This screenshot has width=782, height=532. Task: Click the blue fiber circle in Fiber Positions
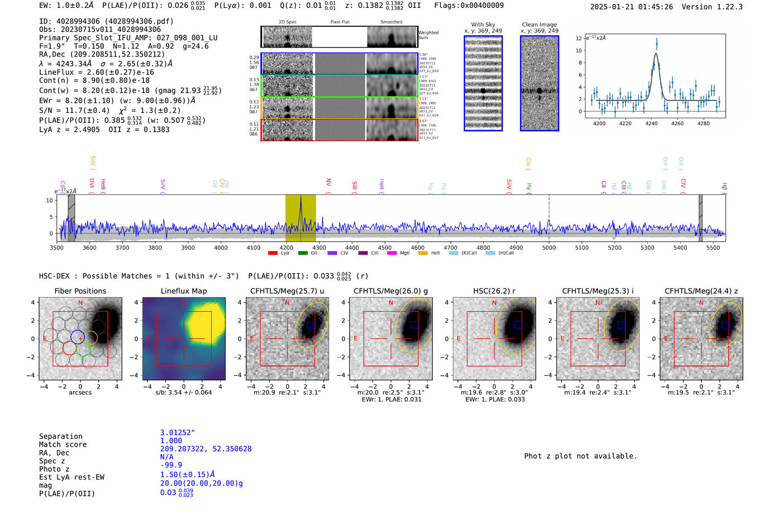pyautogui.click(x=78, y=337)
